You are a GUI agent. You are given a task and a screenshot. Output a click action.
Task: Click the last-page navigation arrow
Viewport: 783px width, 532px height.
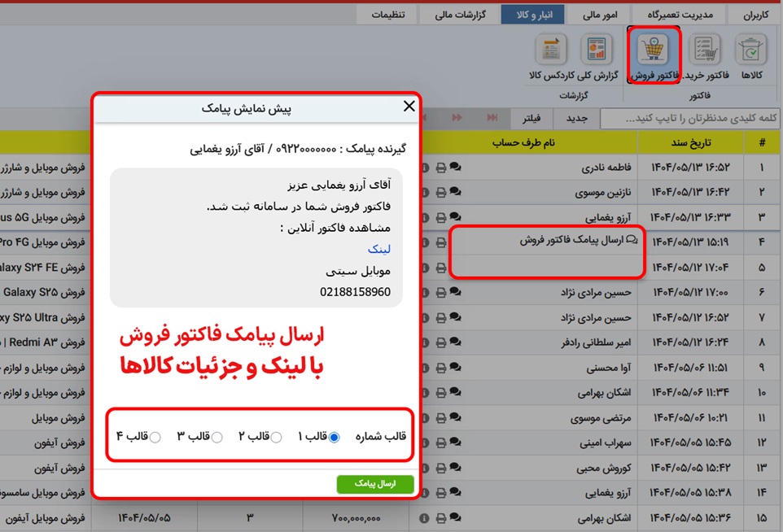pyautogui.click(x=492, y=117)
